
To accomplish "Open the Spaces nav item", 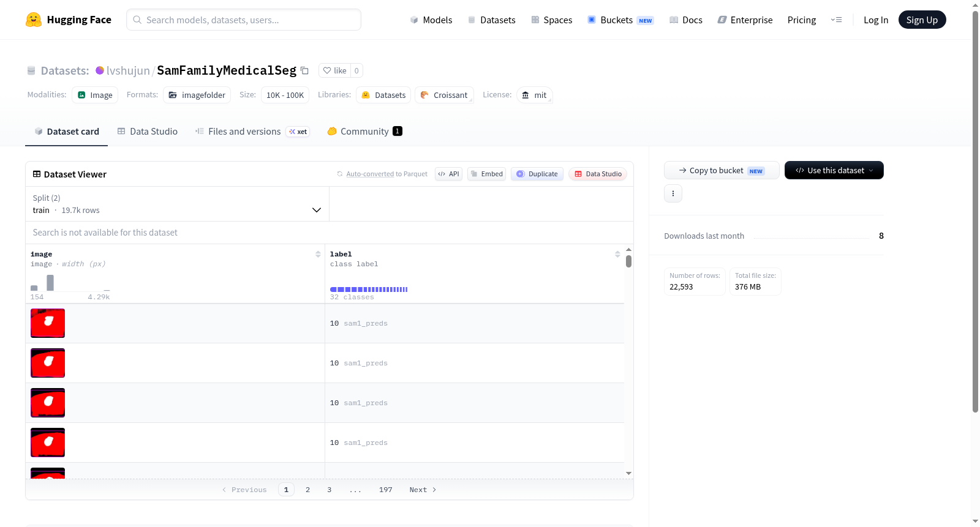I will point(551,20).
